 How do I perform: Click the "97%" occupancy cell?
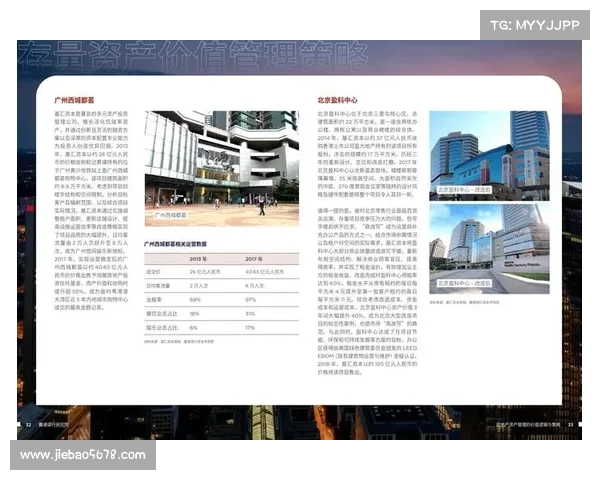tap(251, 300)
